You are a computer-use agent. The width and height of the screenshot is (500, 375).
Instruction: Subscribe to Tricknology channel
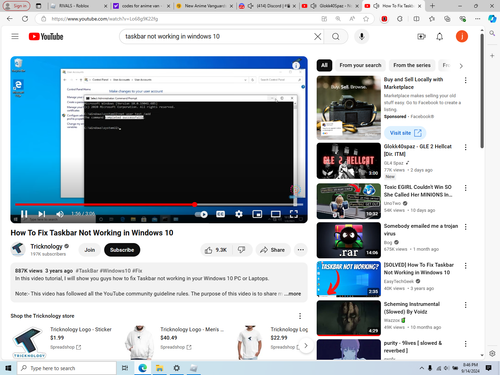tap(122, 250)
